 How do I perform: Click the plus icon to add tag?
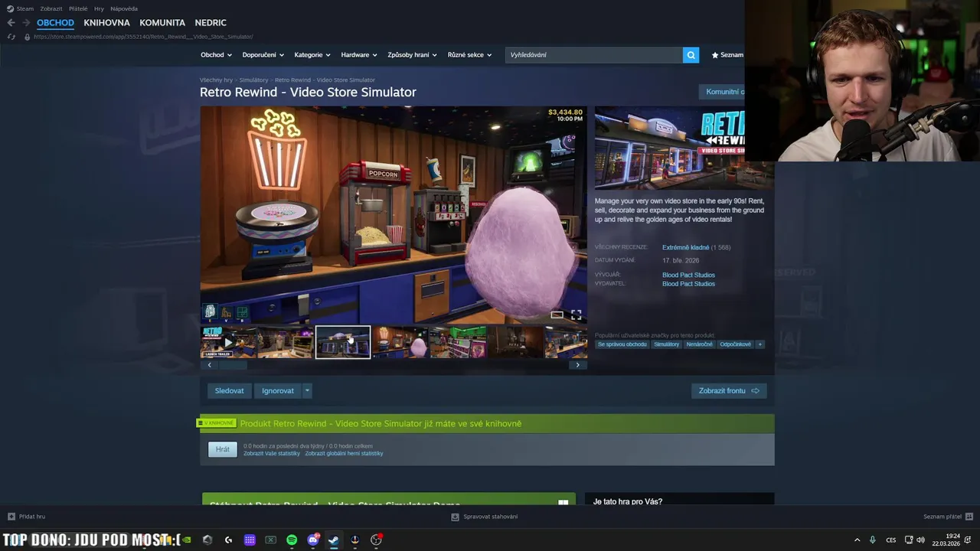pos(760,344)
